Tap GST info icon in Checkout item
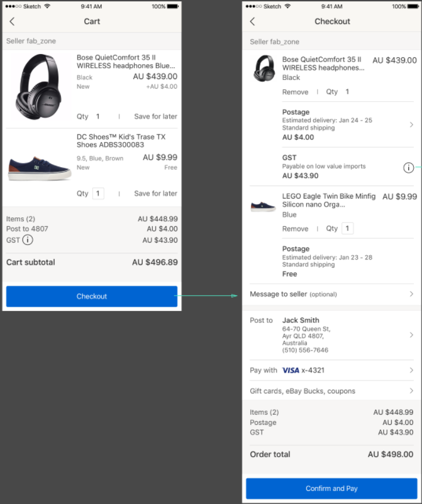The image size is (422, 504). (408, 167)
